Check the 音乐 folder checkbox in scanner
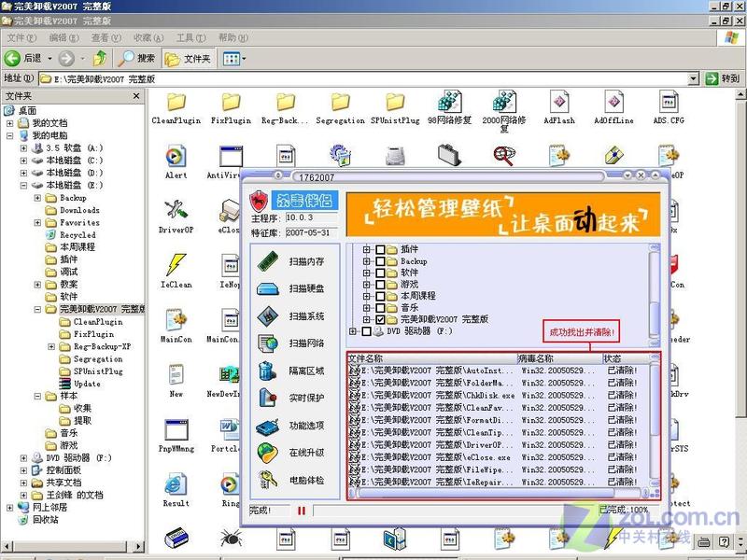The image size is (747, 560). [x=380, y=308]
